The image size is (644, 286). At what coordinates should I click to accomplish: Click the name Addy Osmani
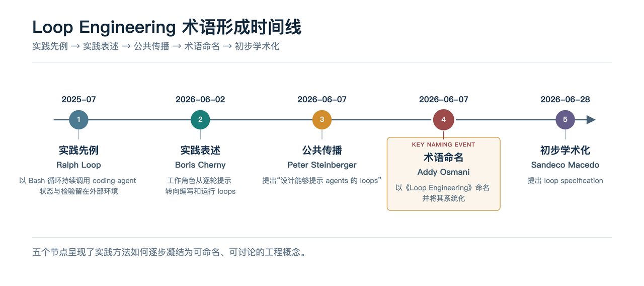click(x=444, y=172)
